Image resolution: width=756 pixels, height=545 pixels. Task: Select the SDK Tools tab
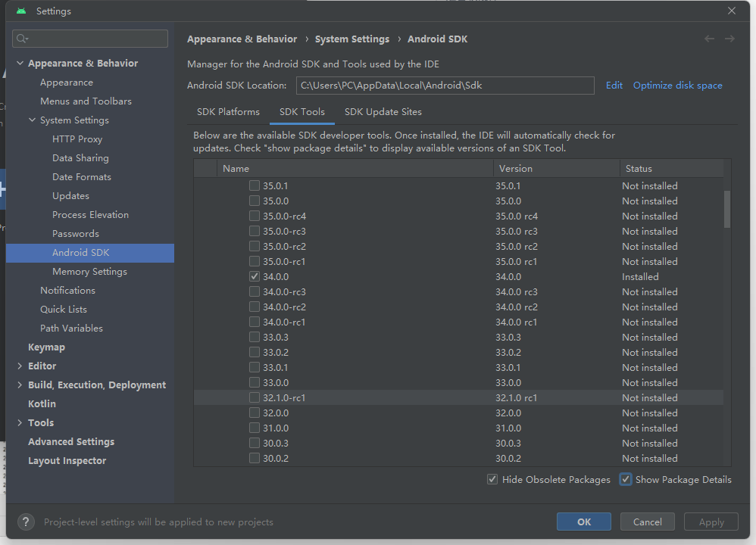pos(301,112)
